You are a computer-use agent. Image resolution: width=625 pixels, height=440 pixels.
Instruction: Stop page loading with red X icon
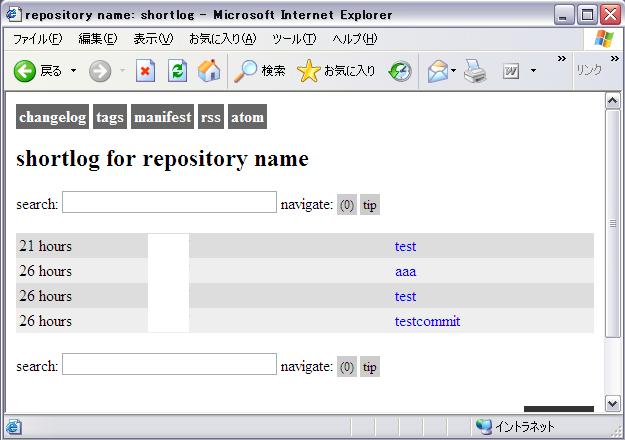point(145,71)
